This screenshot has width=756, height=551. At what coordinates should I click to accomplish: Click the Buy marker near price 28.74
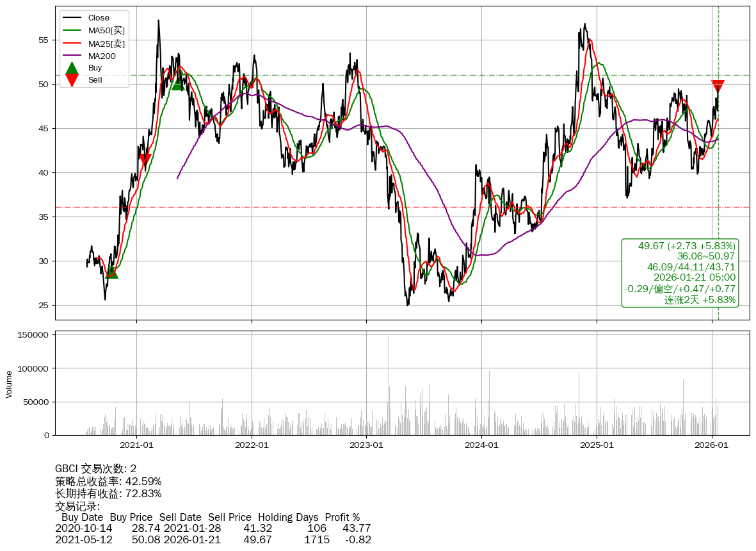pyautogui.click(x=111, y=272)
